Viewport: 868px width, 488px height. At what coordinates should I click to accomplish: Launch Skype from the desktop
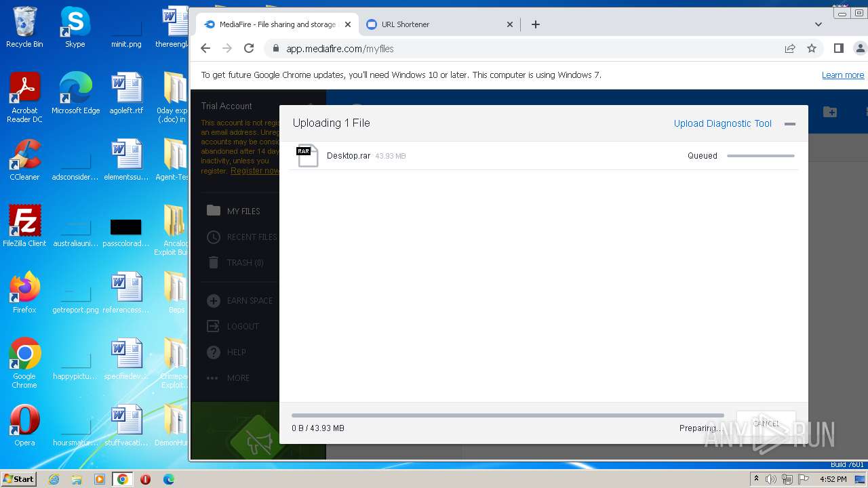click(x=75, y=27)
